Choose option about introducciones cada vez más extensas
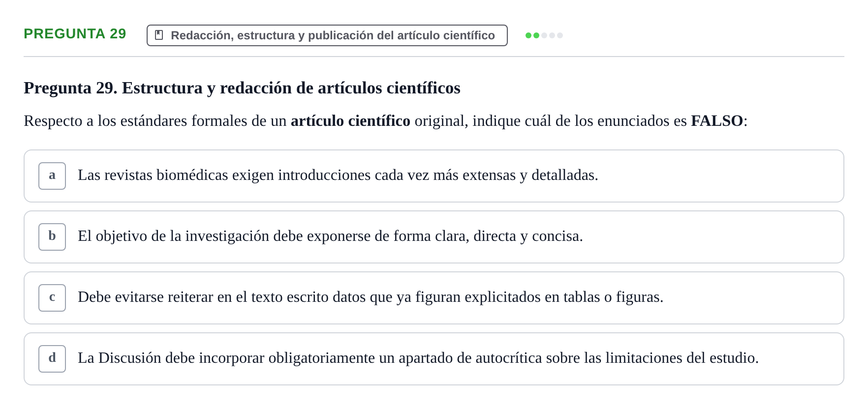Viewport: 868px width, 409px height. pos(434,176)
